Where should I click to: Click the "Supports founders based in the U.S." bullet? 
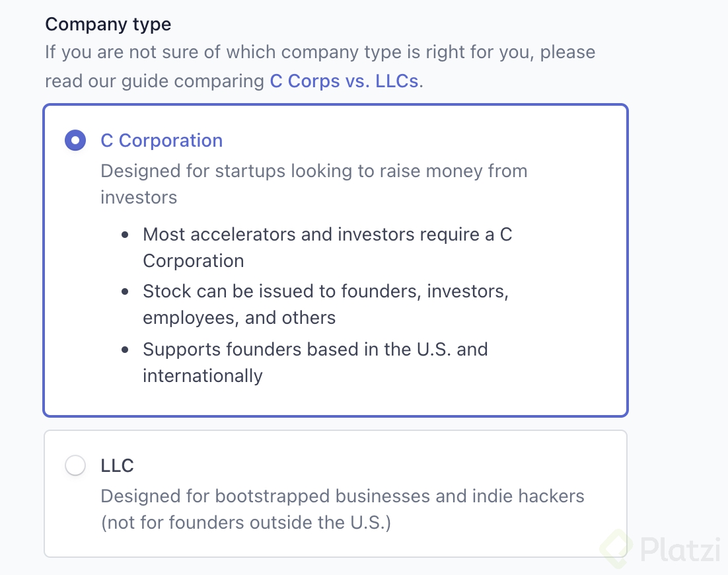click(315, 362)
